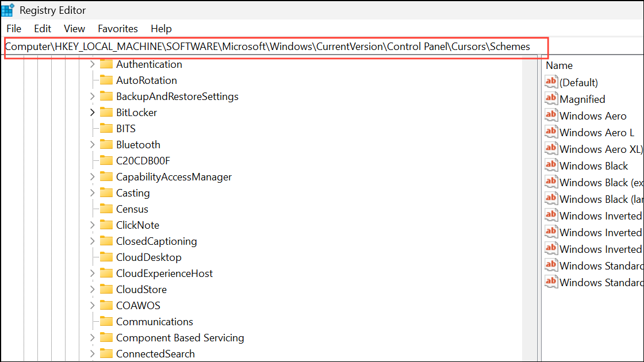The height and width of the screenshot is (362, 644).
Task: Expand the Authentication key
Action: point(93,64)
